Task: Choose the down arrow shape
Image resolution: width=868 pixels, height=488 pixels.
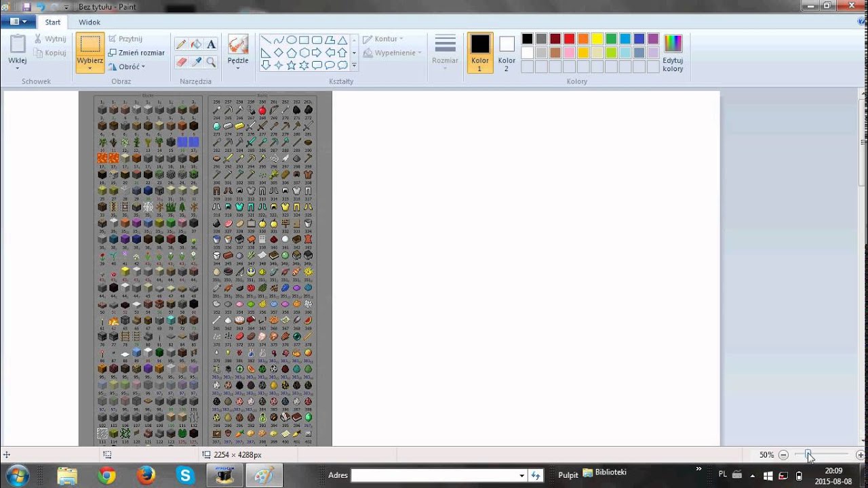Action: pos(266,65)
